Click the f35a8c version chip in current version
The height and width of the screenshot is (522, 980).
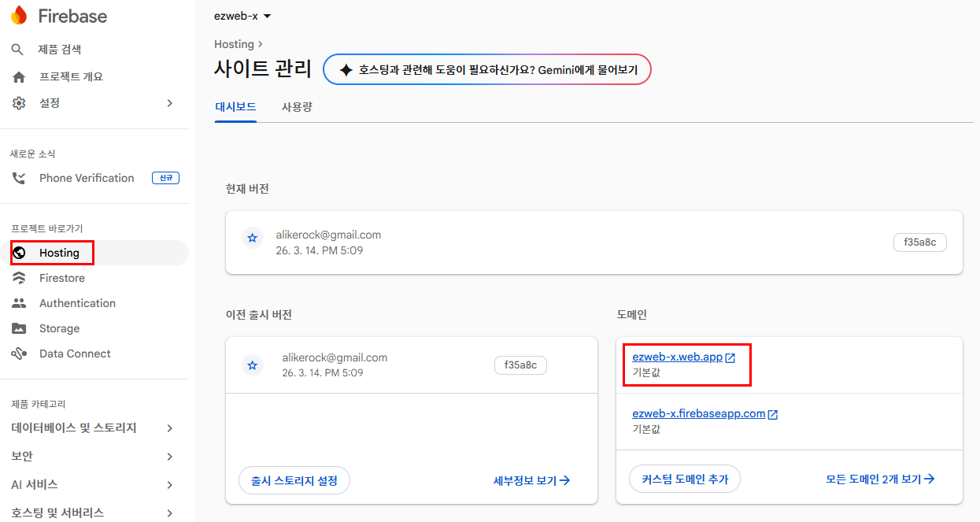(x=919, y=242)
